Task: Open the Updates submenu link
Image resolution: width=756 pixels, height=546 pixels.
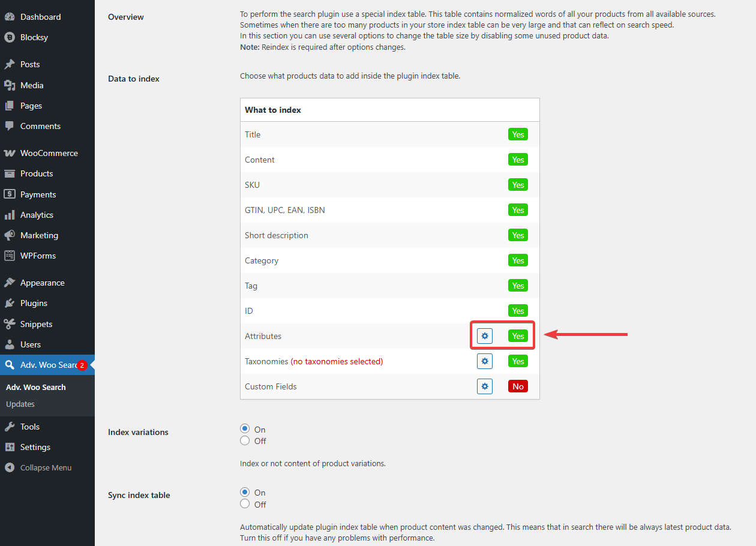Action: point(20,404)
